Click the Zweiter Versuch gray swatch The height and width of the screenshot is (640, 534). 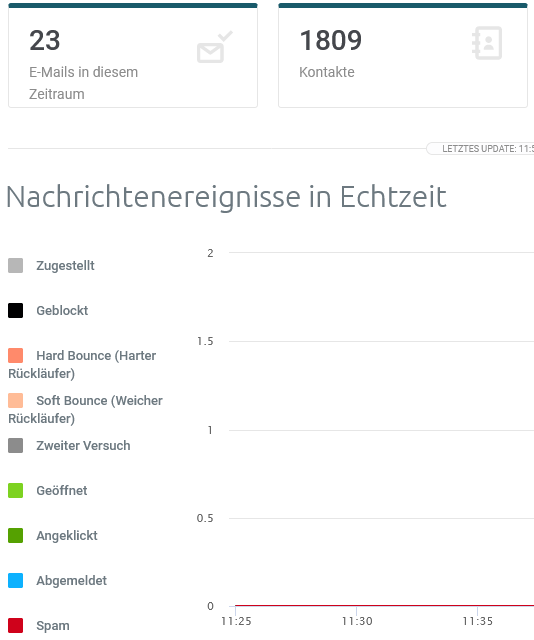tap(16, 445)
